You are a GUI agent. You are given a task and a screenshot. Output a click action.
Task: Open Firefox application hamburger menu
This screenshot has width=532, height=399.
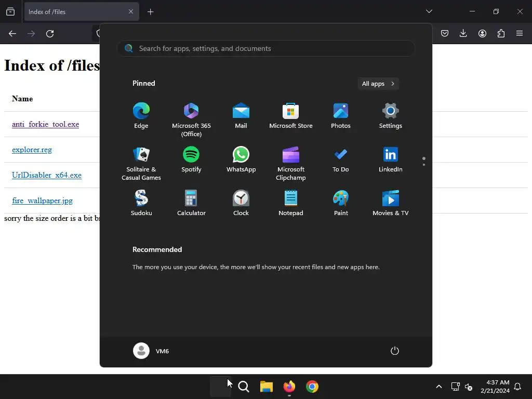[x=520, y=33]
